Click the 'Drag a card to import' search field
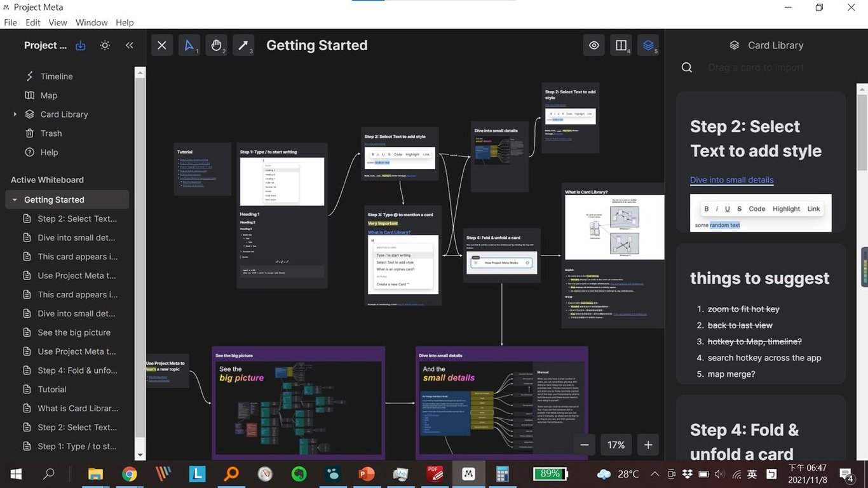This screenshot has height=488, width=868. pos(756,67)
